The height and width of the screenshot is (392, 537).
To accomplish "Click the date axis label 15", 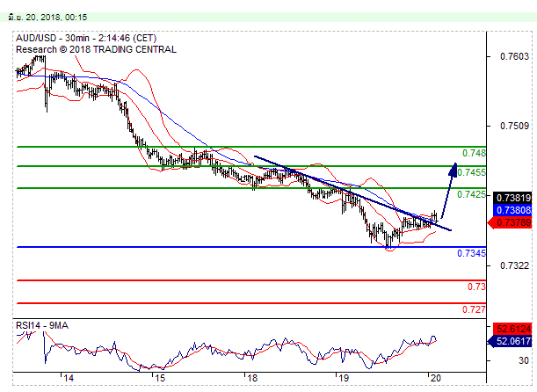I will (x=160, y=378).
